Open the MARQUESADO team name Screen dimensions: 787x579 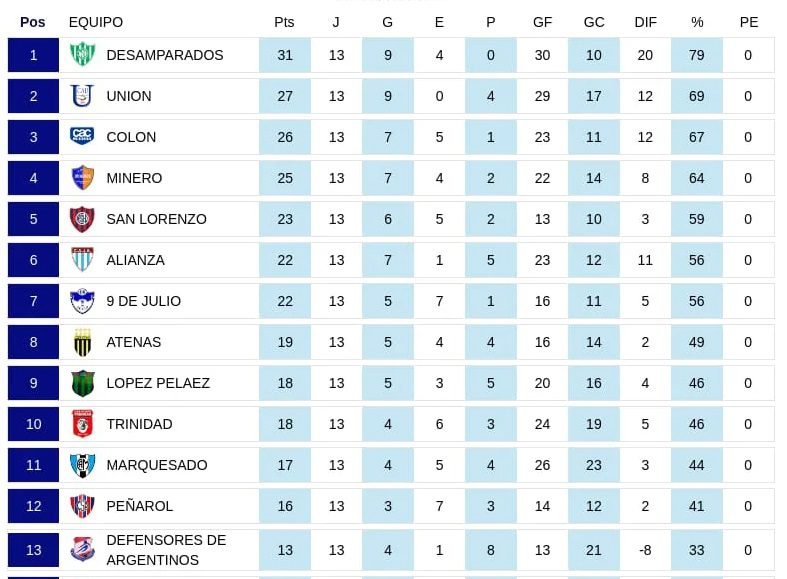(156, 465)
